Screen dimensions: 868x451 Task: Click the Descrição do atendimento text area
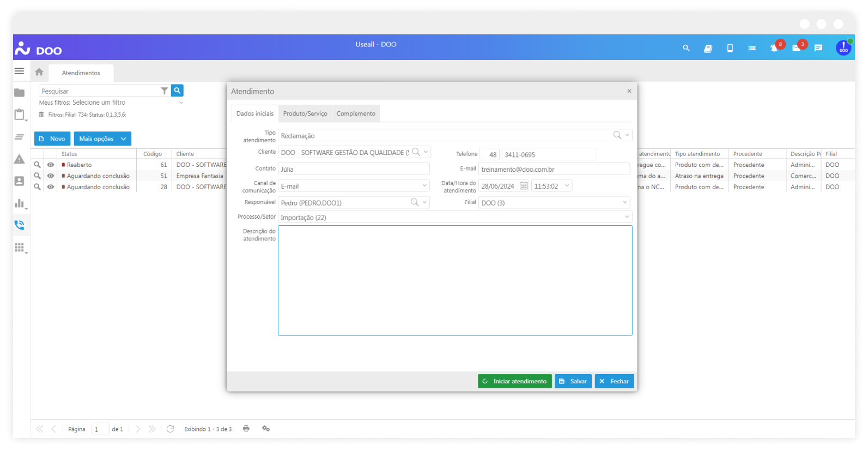point(455,280)
